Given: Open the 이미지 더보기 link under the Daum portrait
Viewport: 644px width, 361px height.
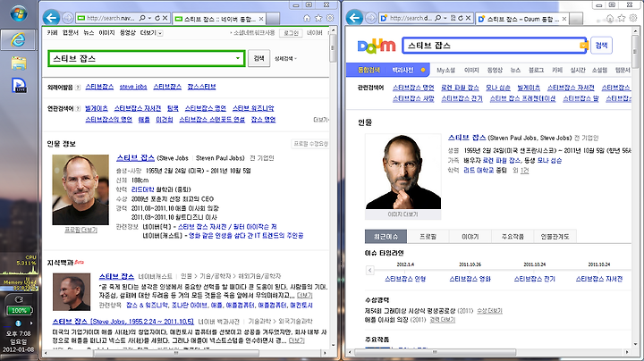Looking at the screenshot, I should pyautogui.click(x=402, y=214).
